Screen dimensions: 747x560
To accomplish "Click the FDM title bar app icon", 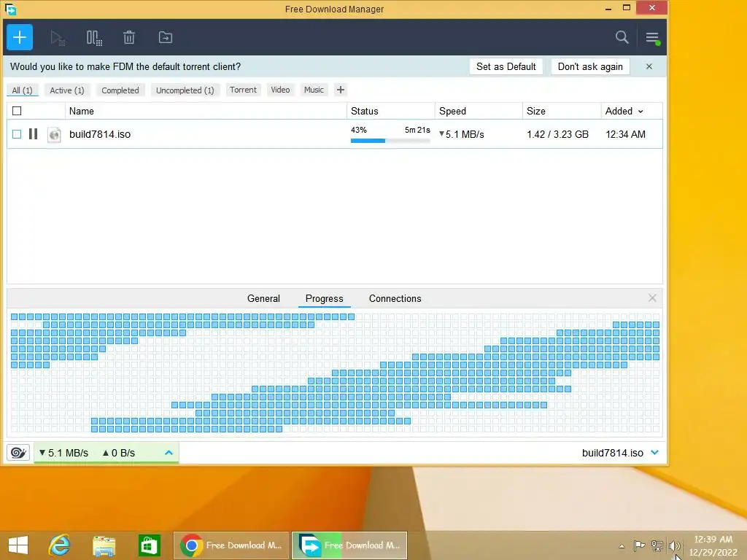I will [10, 9].
